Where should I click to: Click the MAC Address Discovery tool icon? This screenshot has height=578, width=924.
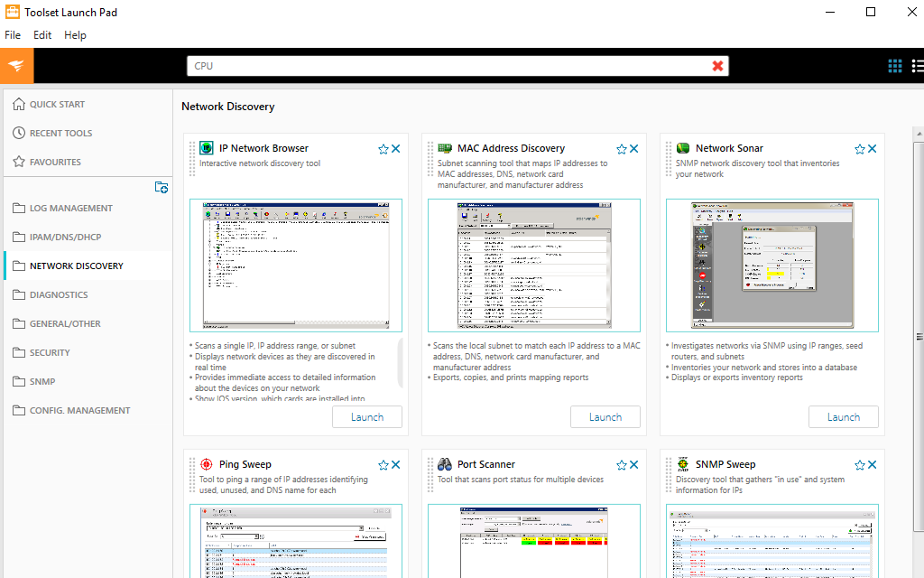446,148
